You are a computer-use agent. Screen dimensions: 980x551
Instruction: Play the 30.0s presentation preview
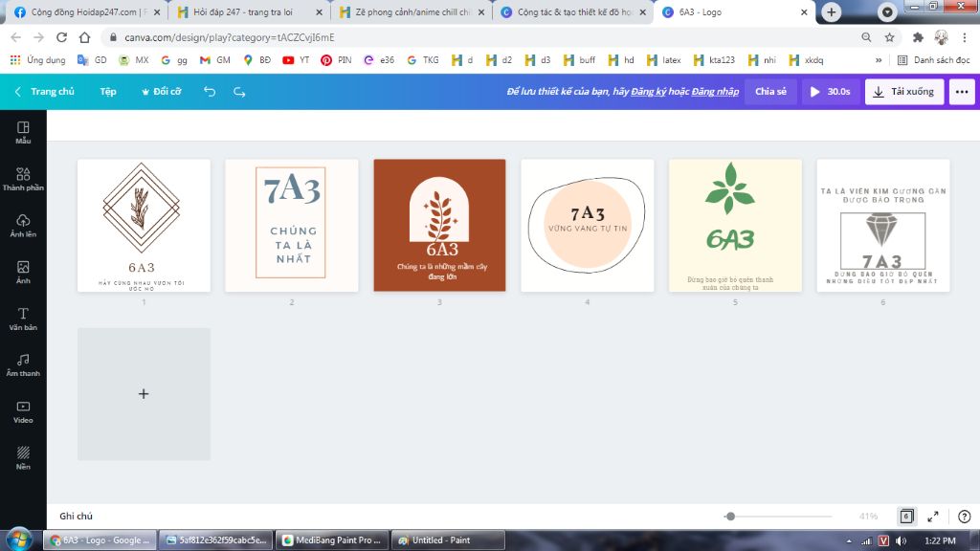click(x=830, y=91)
